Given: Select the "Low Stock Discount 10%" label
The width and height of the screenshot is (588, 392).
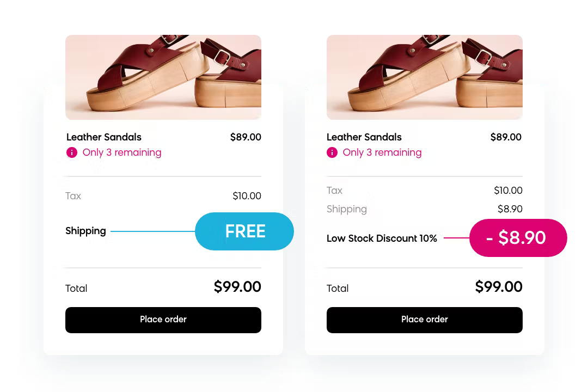Looking at the screenshot, I should click(382, 238).
